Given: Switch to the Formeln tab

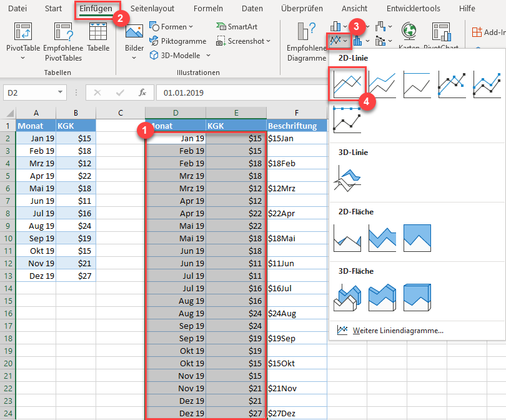Looking at the screenshot, I should [x=208, y=8].
